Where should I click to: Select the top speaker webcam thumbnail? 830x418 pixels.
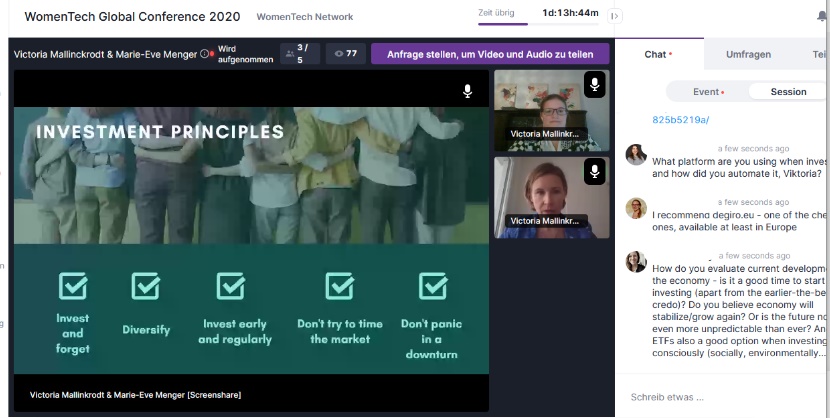tap(551, 111)
